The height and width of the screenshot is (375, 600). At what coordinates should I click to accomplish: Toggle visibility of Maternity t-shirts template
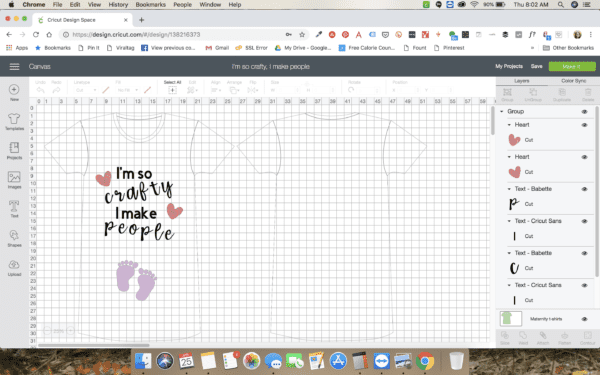pyautogui.click(x=584, y=319)
